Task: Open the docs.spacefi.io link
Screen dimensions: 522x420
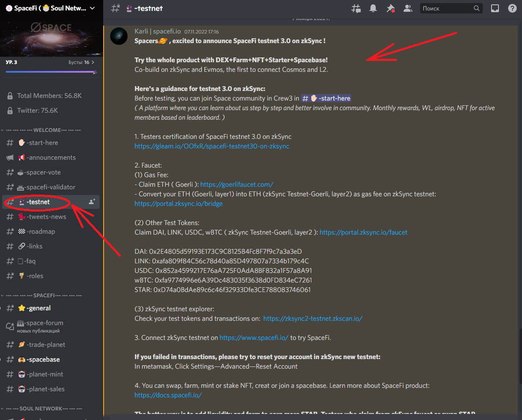Action: (x=168, y=395)
